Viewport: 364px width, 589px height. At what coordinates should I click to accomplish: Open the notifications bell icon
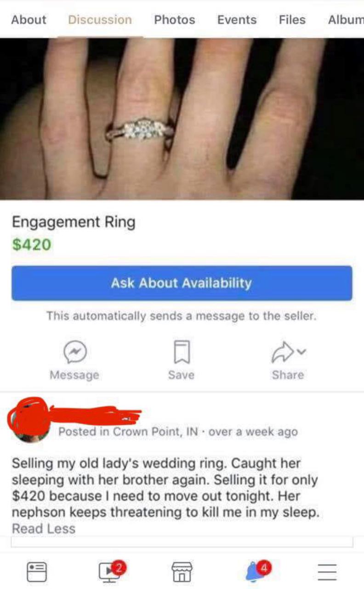(x=255, y=571)
